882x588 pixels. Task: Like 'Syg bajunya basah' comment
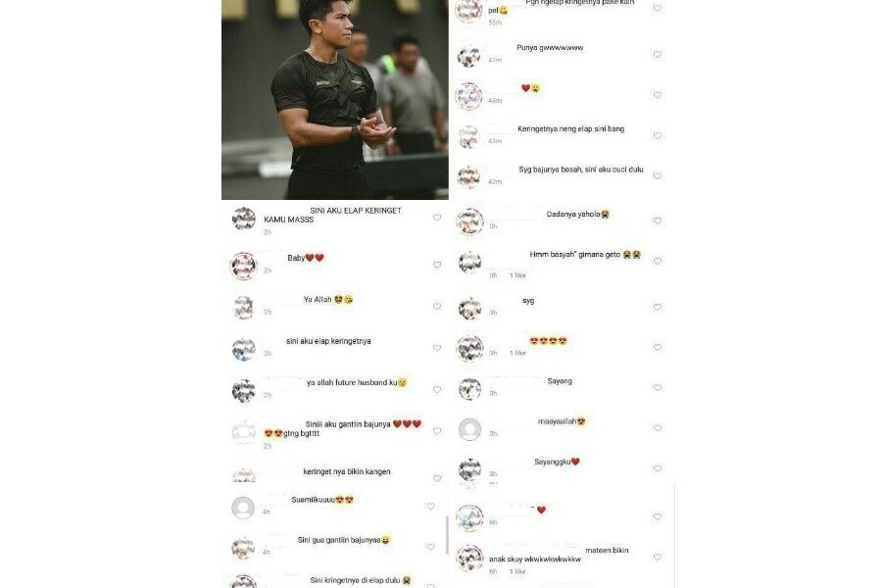[657, 176]
